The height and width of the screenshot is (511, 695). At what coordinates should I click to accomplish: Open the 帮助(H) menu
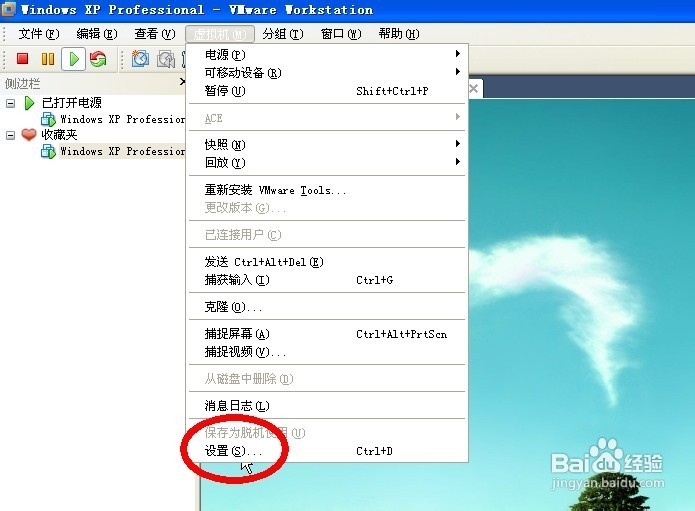click(x=399, y=34)
